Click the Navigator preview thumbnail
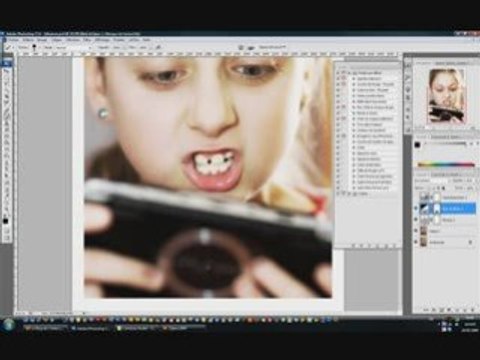Viewport: 480px width, 360px height. pos(446,96)
